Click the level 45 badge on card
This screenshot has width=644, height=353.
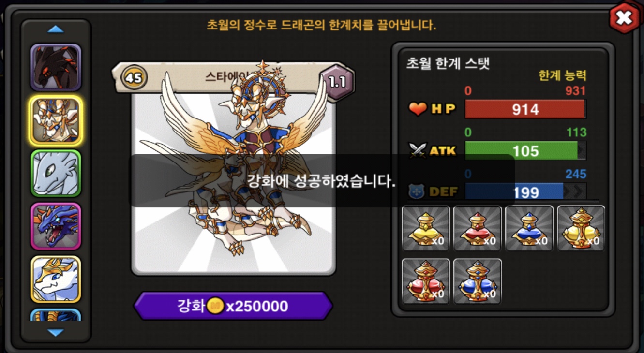coord(134,77)
